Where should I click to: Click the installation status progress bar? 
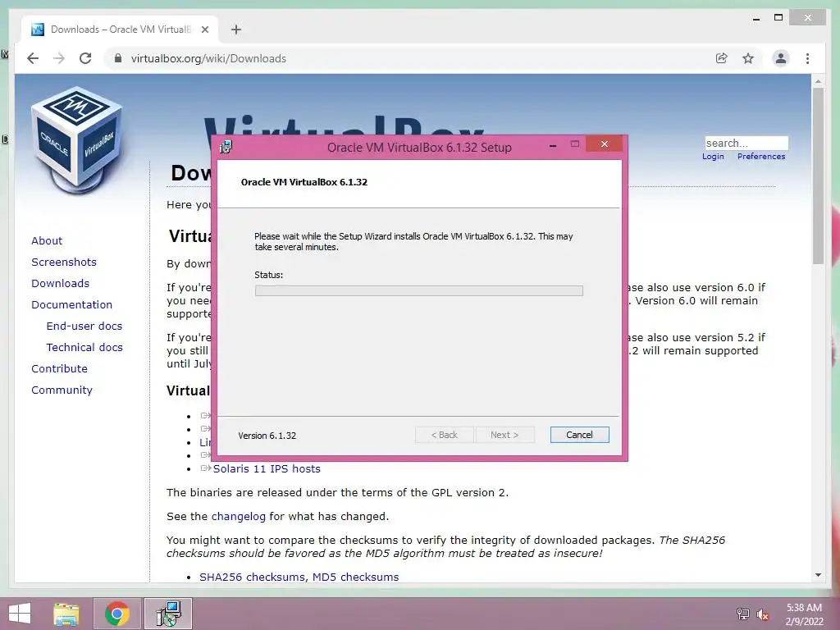(419, 290)
